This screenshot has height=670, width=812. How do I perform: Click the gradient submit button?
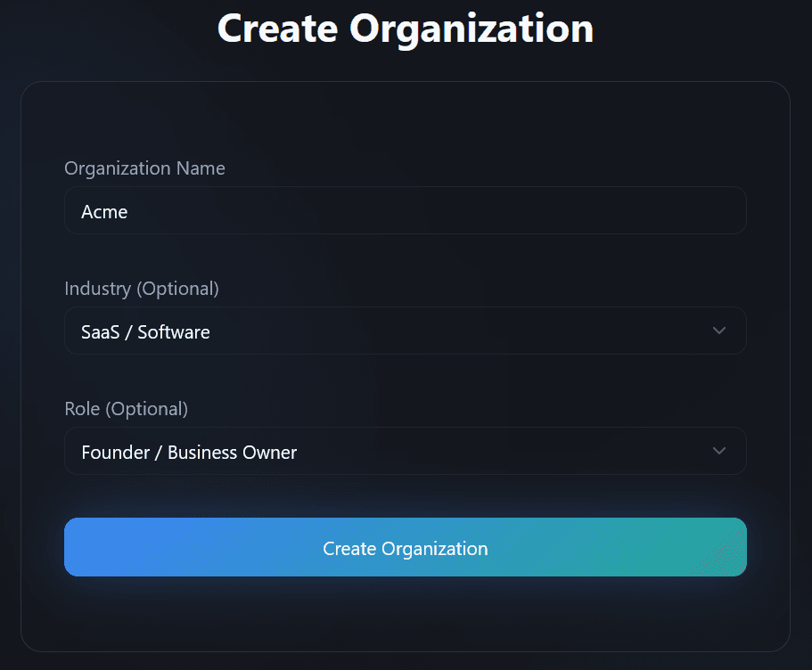click(406, 547)
